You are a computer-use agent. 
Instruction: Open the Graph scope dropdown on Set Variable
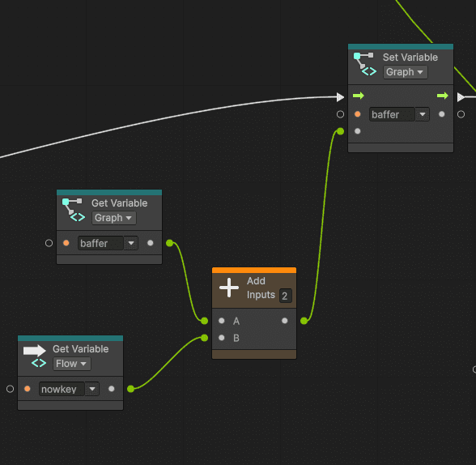406,72
